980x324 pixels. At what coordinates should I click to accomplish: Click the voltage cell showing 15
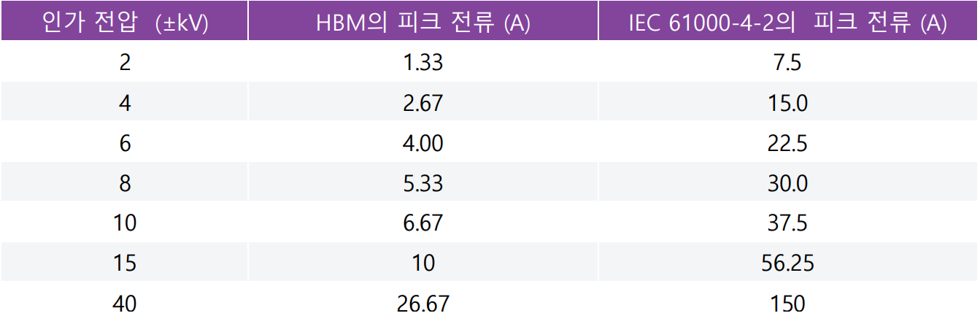coord(125,263)
